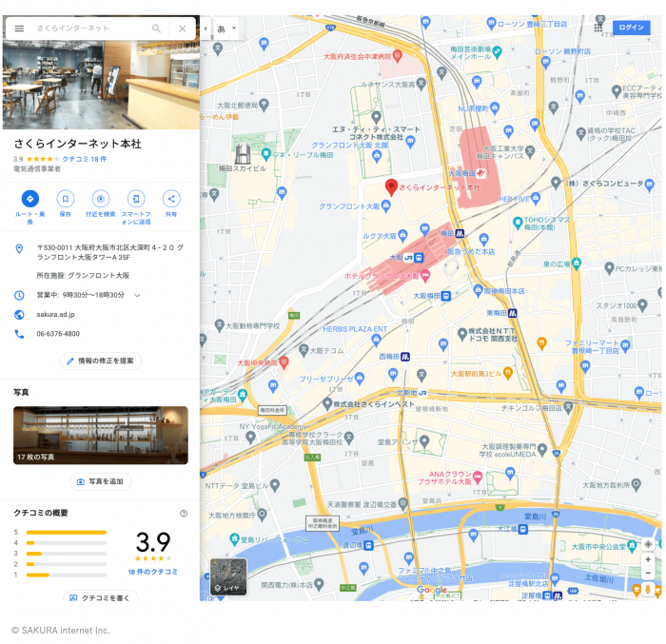Click the globe website icon
The image size is (666, 644).
tap(19, 315)
